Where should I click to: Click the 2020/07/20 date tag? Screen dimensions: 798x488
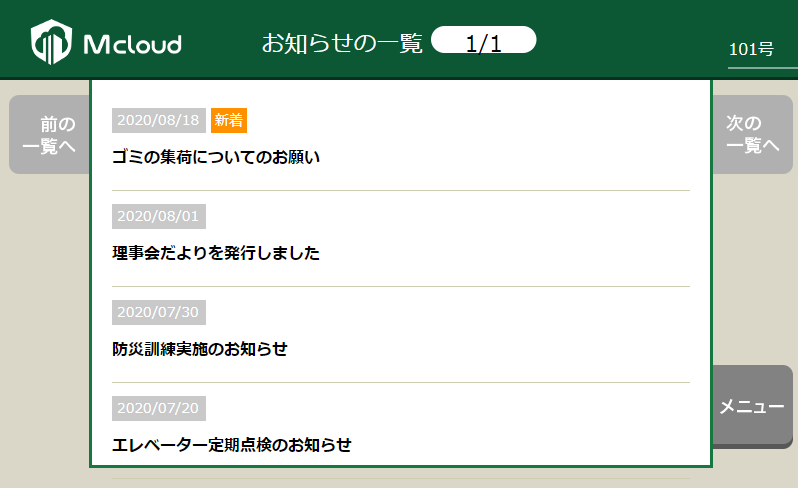(x=159, y=409)
